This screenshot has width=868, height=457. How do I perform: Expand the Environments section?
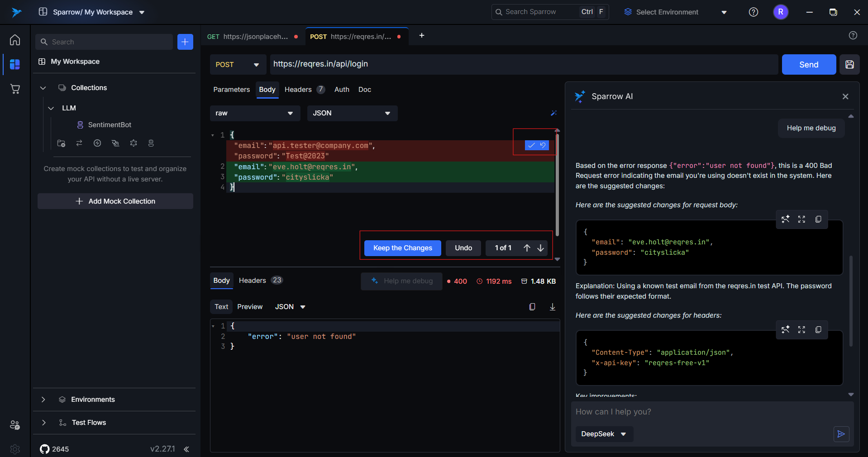point(43,400)
